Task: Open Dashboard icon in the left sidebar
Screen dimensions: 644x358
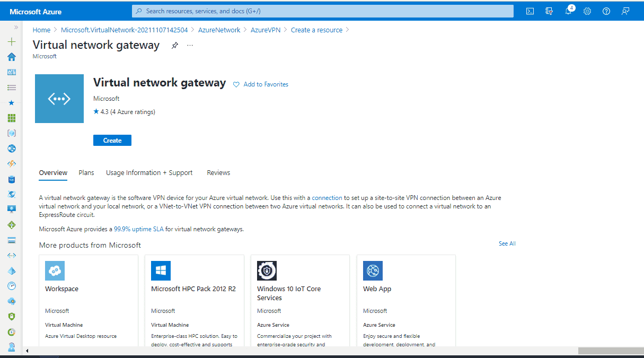Action: coord(12,72)
